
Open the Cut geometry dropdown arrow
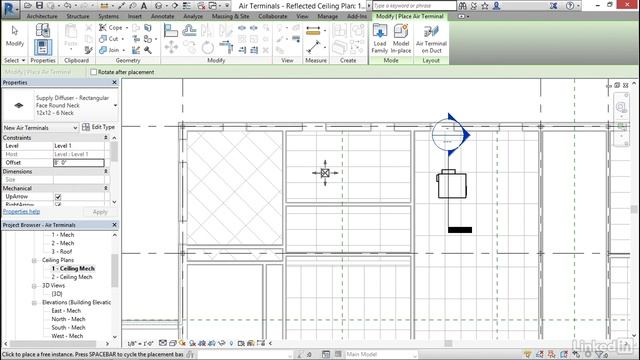pos(122,39)
